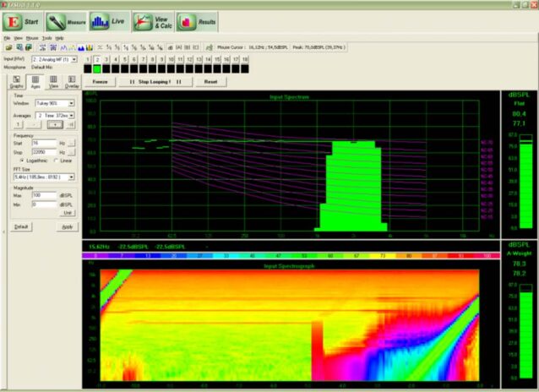Select the colored bar graph display icon
539x392 pixels.
90,47
